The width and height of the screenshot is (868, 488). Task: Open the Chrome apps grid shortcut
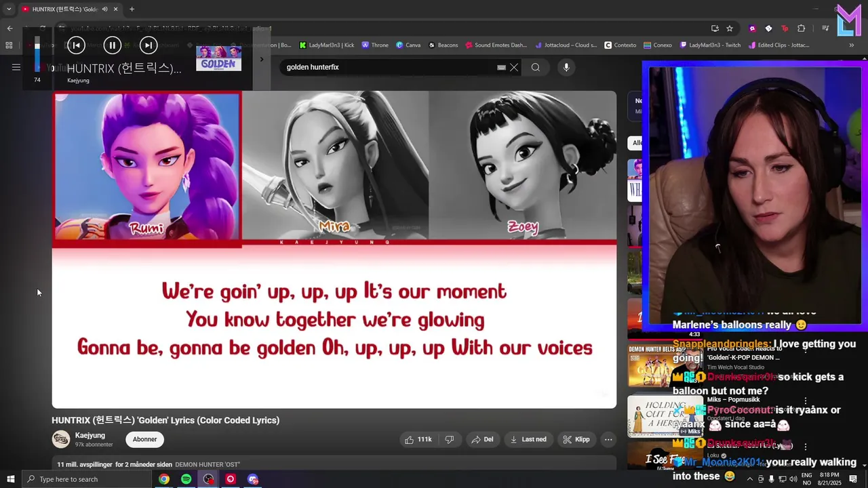(9, 45)
